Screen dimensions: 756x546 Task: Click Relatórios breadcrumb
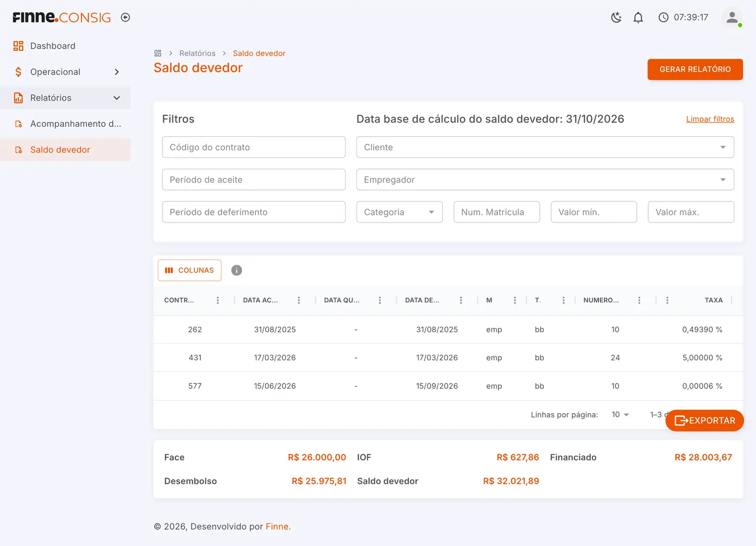(x=197, y=53)
